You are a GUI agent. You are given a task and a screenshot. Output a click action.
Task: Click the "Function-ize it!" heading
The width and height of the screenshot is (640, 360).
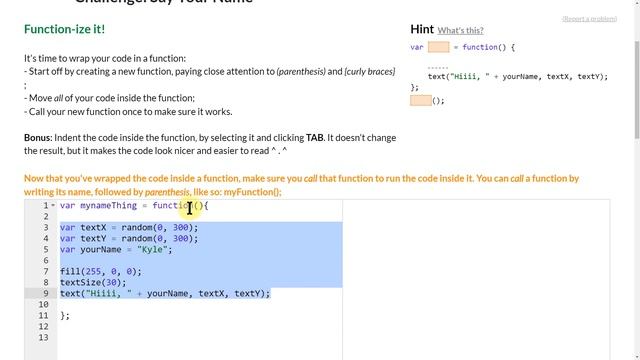coord(64,29)
